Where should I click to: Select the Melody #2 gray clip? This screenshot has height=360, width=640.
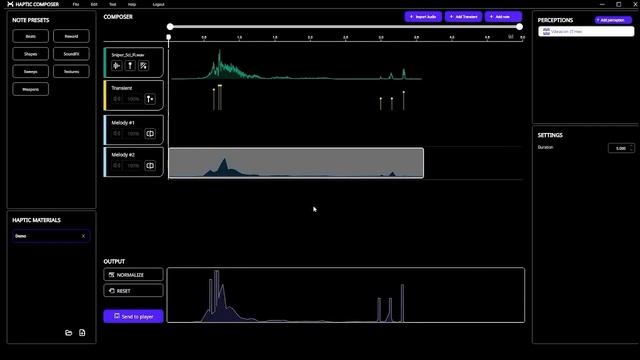click(296, 163)
